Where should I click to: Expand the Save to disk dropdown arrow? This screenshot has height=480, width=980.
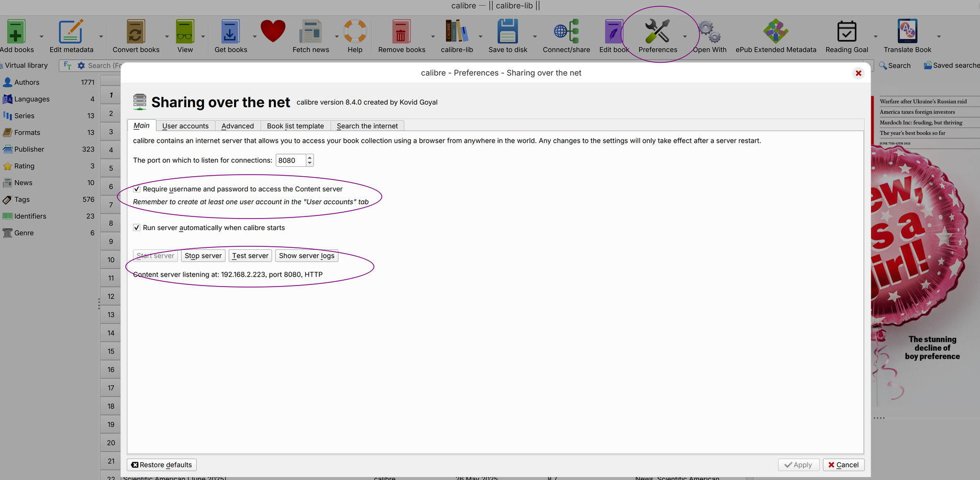click(x=535, y=37)
